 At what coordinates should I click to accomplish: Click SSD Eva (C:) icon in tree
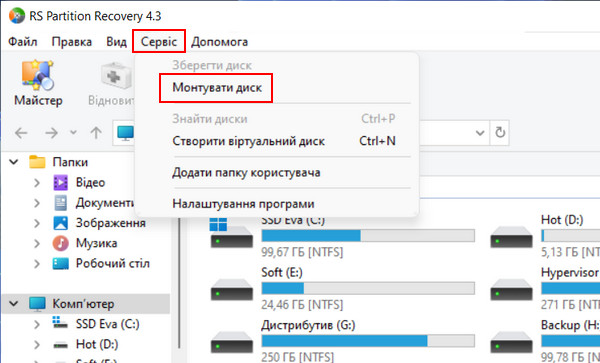(x=60, y=323)
